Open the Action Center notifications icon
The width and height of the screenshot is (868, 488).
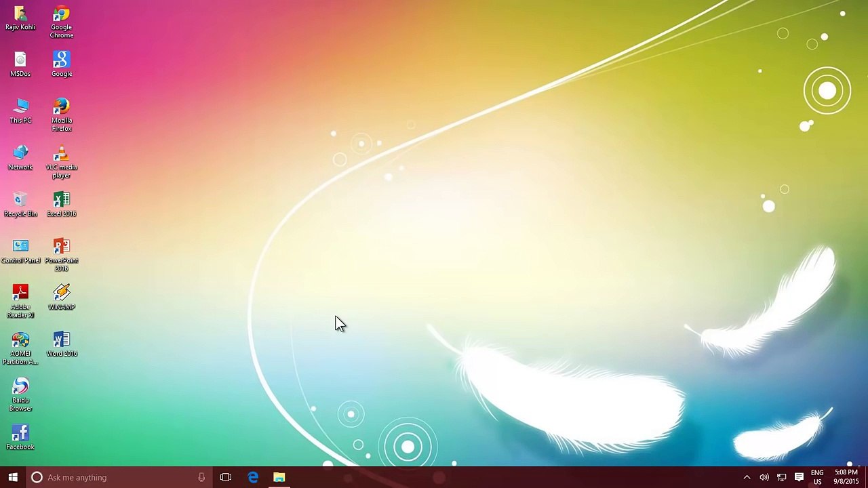pyautogui.click(x=799, y=477)
